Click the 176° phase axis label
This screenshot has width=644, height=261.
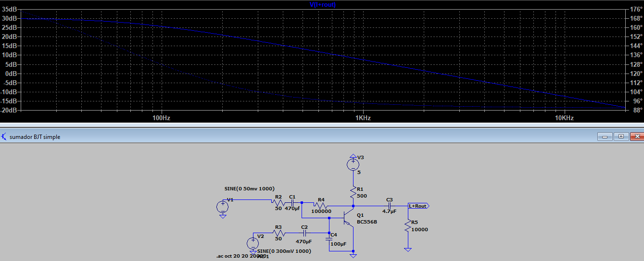636,9
